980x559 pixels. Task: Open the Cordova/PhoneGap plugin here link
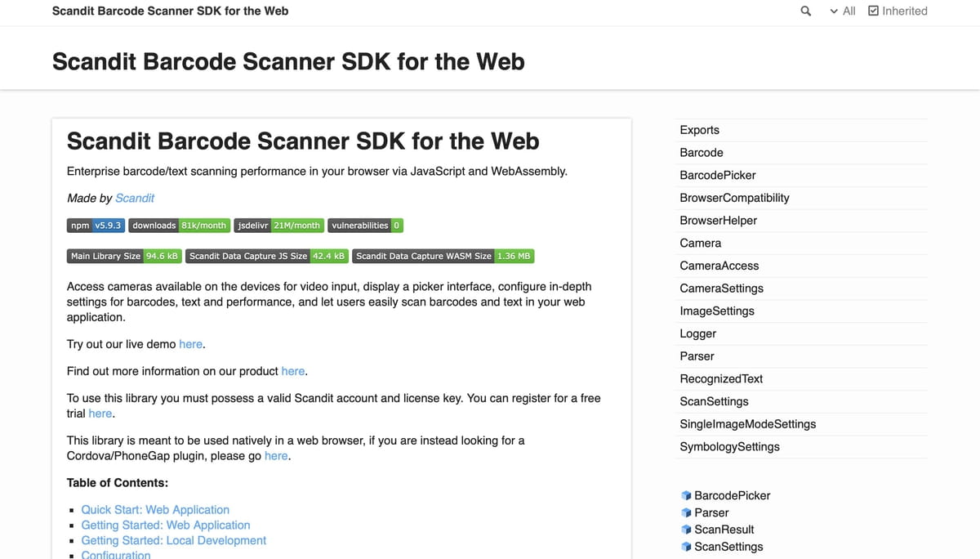[x=276, y=456]
